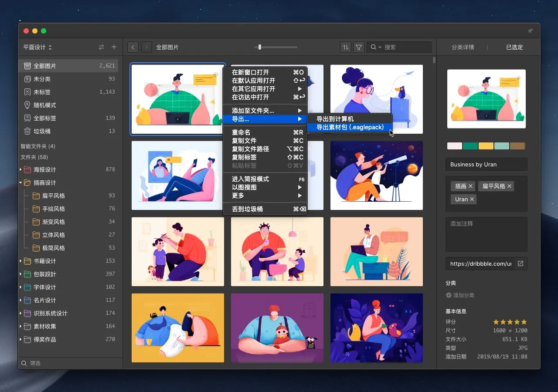Image resolution: width=558 pixels, height=392 pixels.
Task: Expand the 包装設計 folder
Action: tap(20, 274)
